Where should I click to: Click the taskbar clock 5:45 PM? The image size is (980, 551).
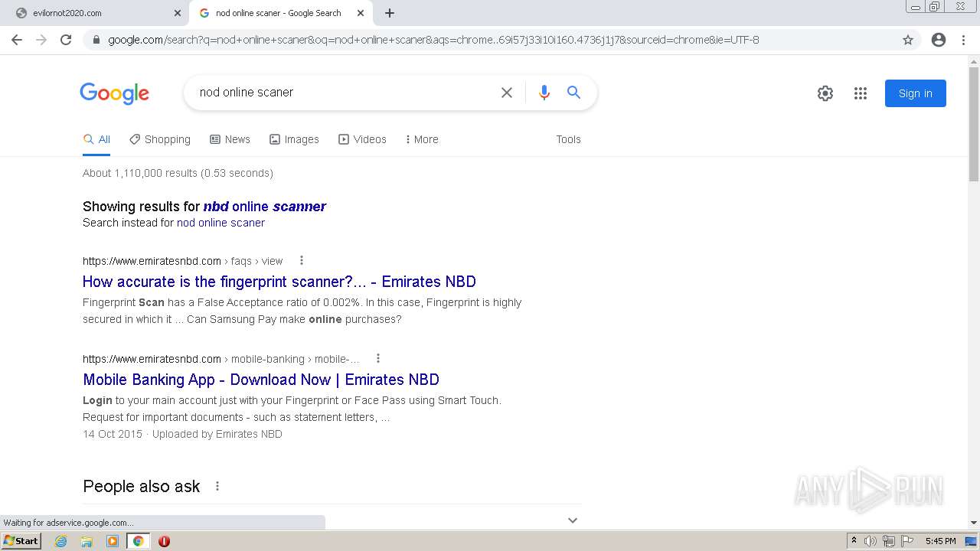pos(940,541)
